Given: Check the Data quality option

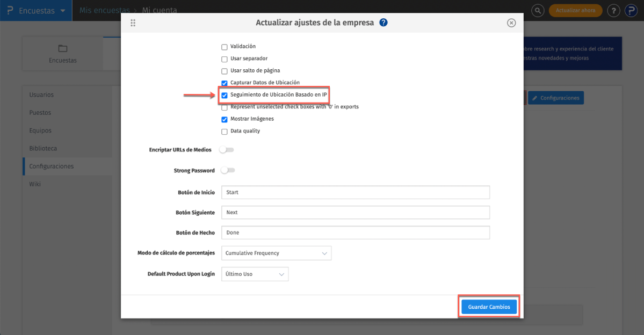Looking at the screenshot, I should click(224, 131).
